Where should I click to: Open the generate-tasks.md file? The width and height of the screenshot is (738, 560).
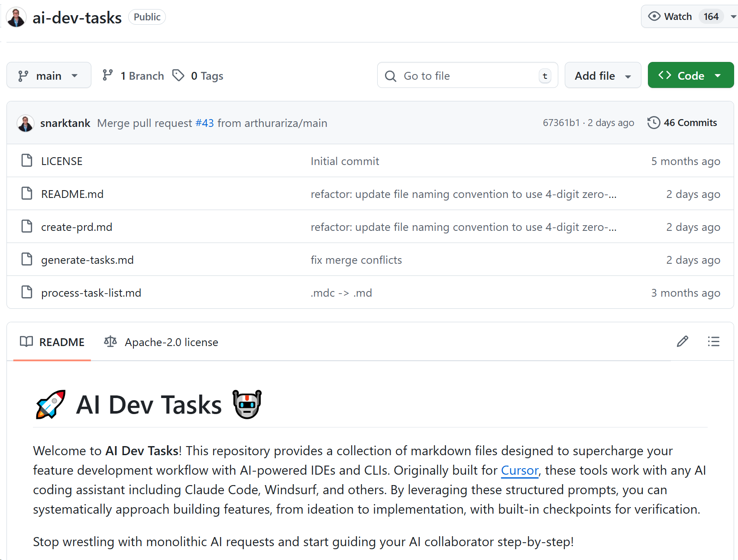click(87, 260)
